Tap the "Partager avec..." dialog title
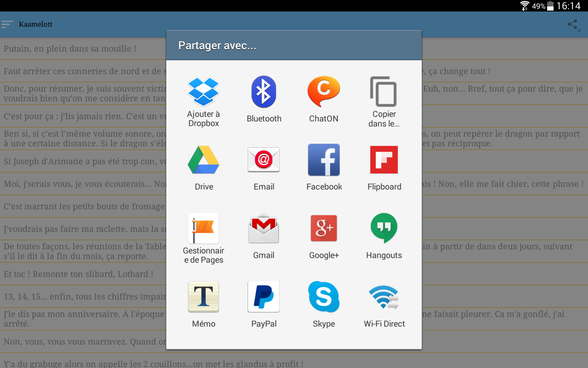Image resolution: width=588 pixels, height=368 pixels. click(x=217, y=46)
